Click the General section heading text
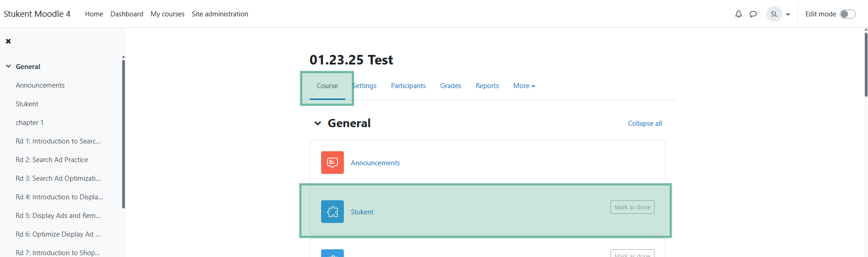The width and height of the screenshot is (868, 257). pyautogui.click(x=349, y=123)
